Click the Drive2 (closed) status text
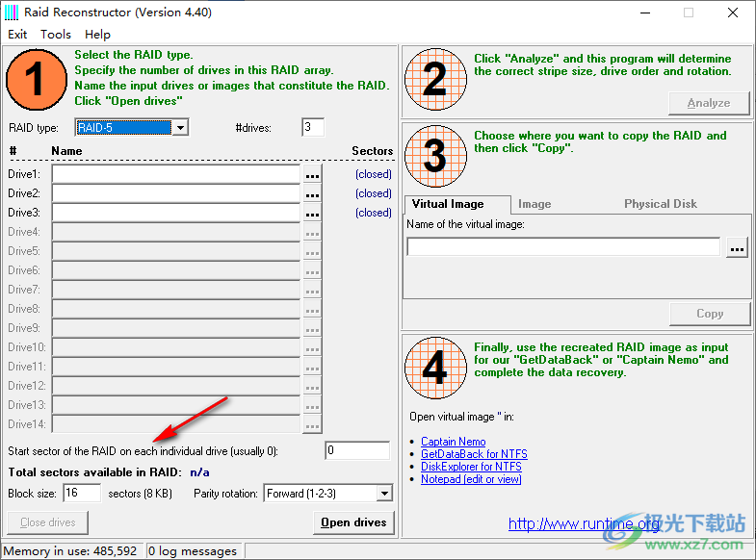This screenshot has width=756, height=560. coord(373,193)
